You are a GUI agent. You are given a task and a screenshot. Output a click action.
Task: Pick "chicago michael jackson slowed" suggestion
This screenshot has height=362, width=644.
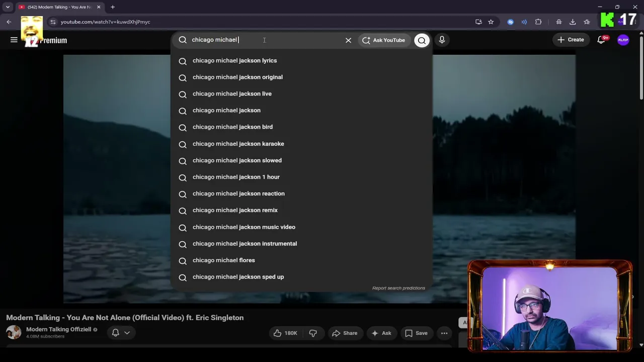(x=302, y=160)
